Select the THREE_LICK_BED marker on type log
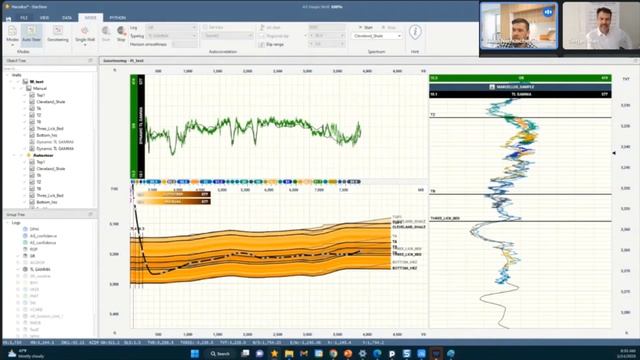 click(444, 218)
